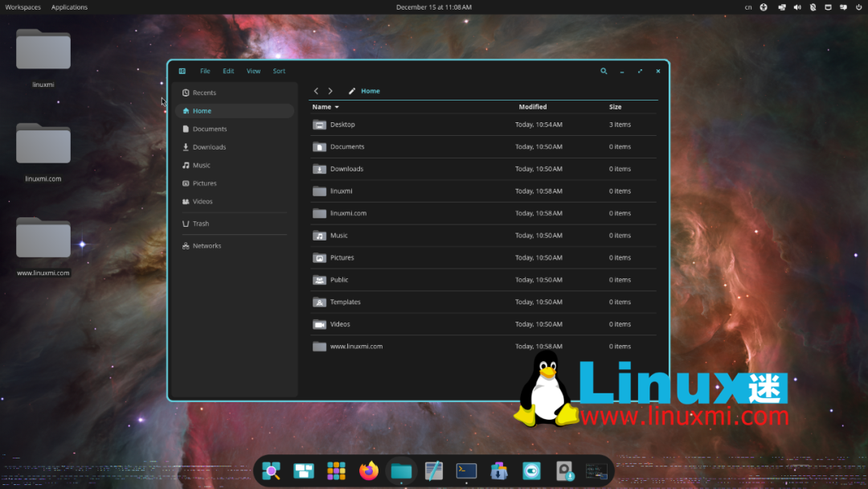
Task: Click the pencil icon to edit location
Action: click(x=352, y=91)
